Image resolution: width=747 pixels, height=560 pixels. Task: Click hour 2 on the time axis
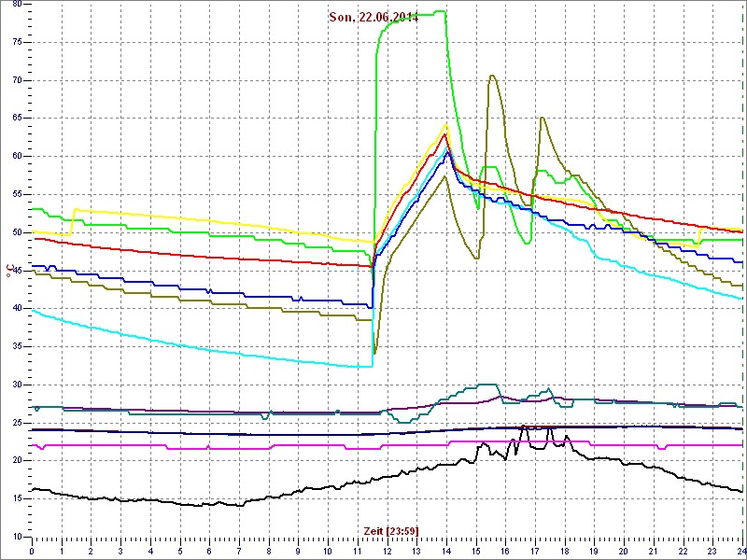(91, 552)
